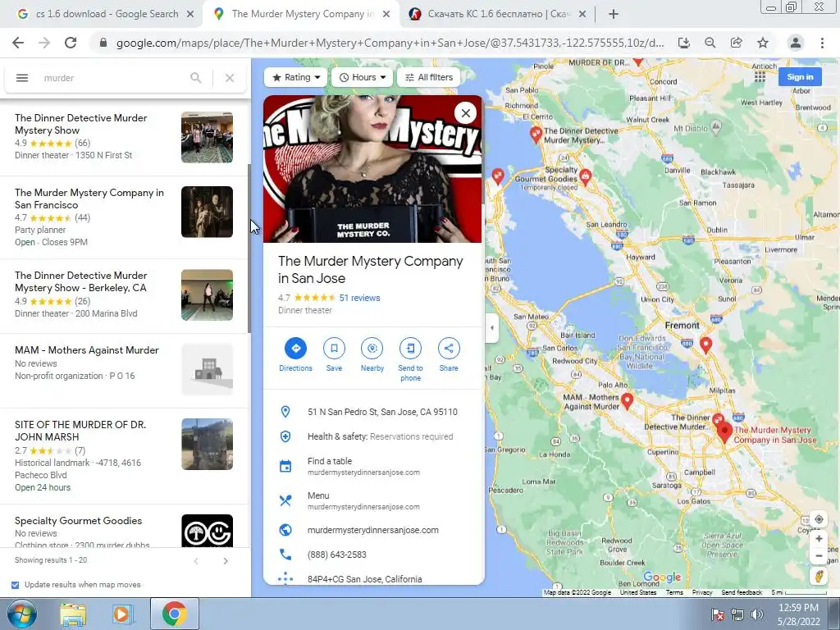The image size is (840, 630).
Task: Click the Fremont map pin
Action: pos(706,345)
